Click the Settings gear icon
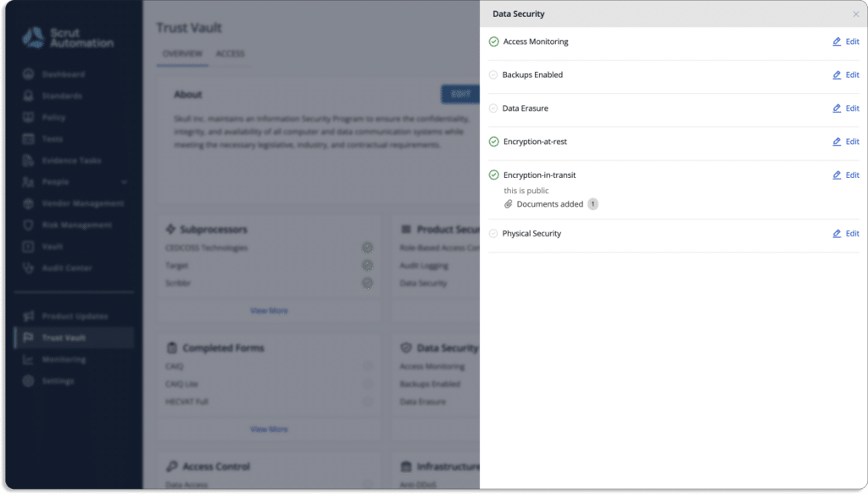This screenshot has width=868, height=494. coord(28,381)
